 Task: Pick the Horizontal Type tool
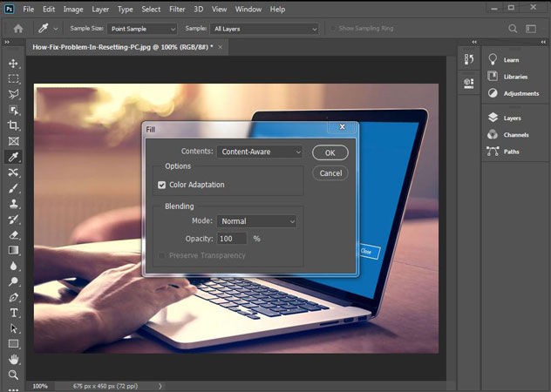tap(13, 313)
